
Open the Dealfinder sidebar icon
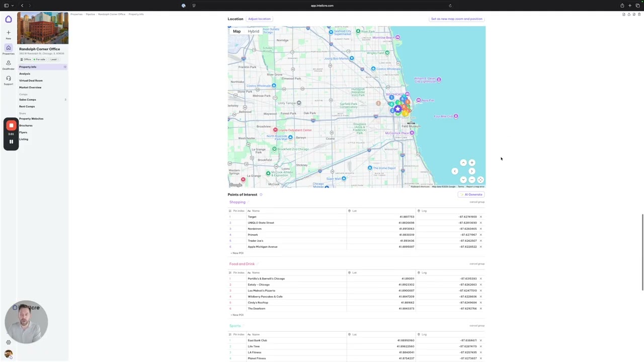click(9, 63)
